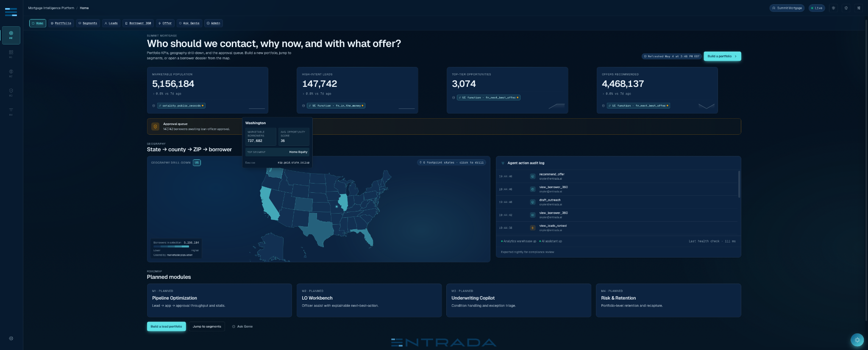Click the sparkle assistant icon in the header

[846, 8]
